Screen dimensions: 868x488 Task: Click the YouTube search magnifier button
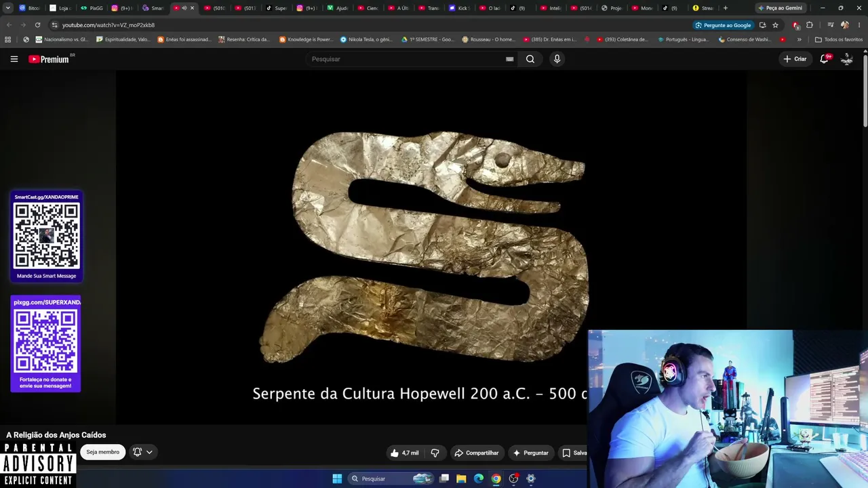pos(530,59)
